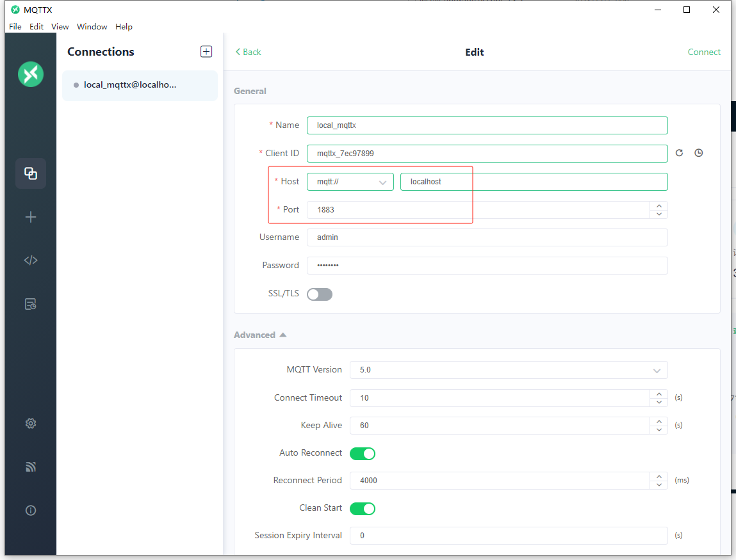Click the Connect Timeout input field
Image resolution: width=736 pixels, height=560 pixels.
point(500,398)
